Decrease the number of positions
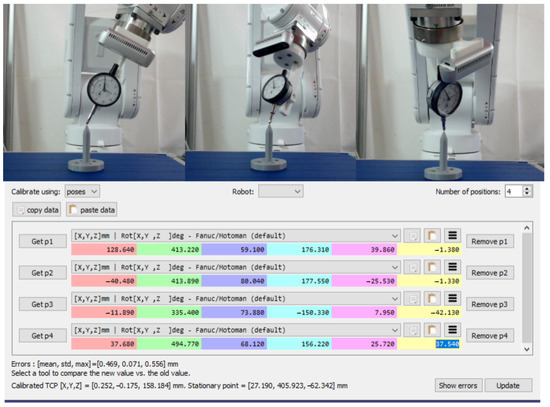This screenshot has height=407, width=550. (x=526, y=194)
